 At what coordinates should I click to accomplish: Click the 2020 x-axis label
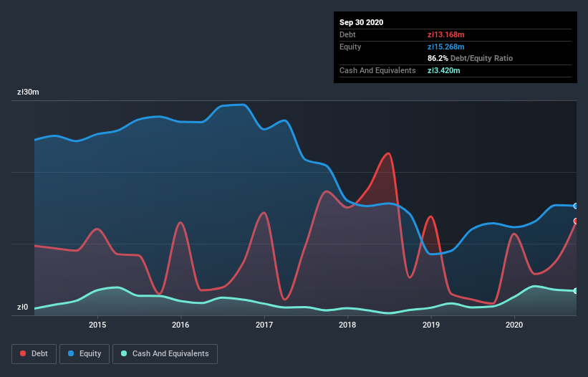pyautogui.click(x=514, y=325)
